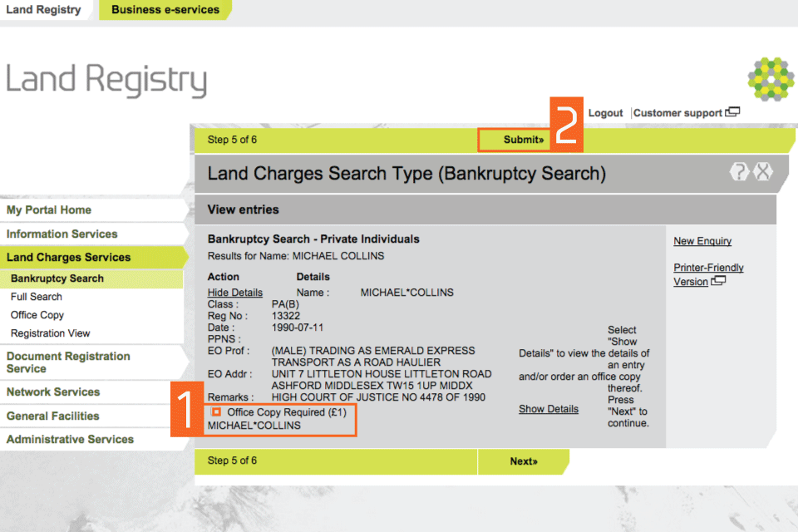Open Registration View submenu item
This screenshot has width=798, height=532.
coord(50,333)
